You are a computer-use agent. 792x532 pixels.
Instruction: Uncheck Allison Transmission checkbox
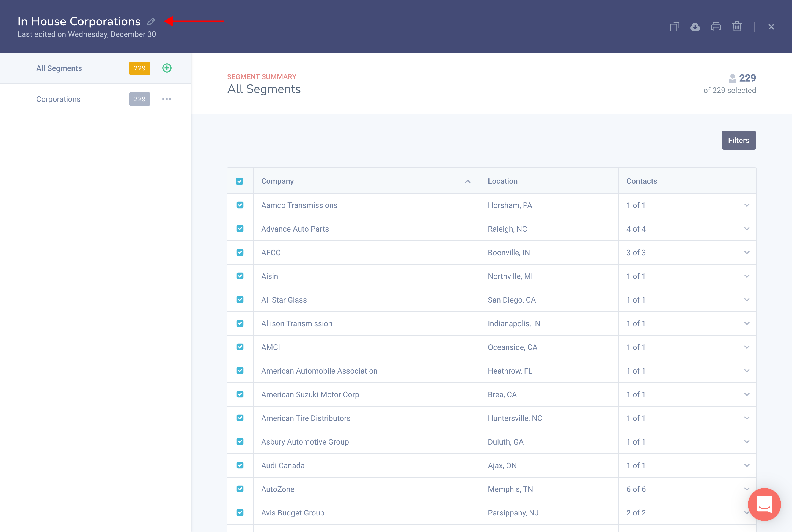(x=240, y=324)
